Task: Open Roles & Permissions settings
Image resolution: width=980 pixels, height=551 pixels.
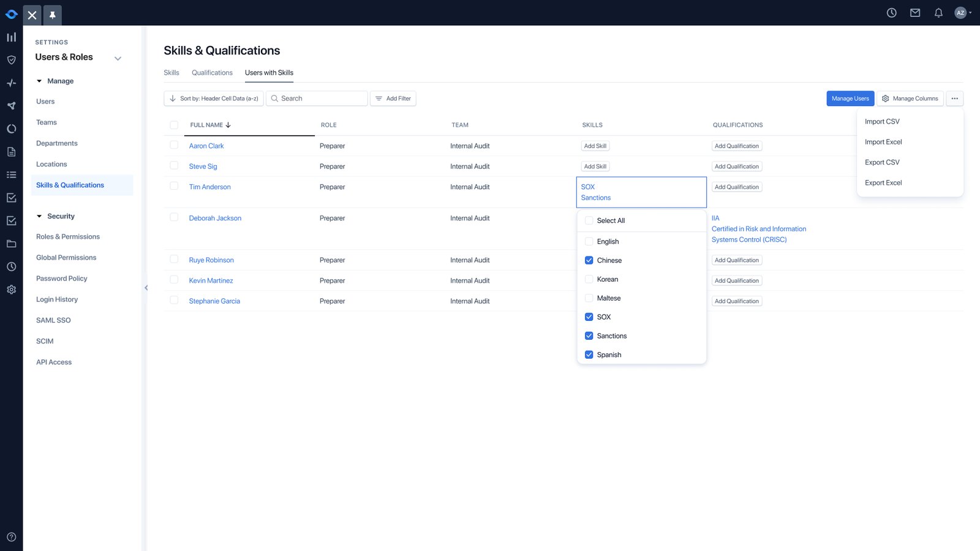Action: [68, 237]
